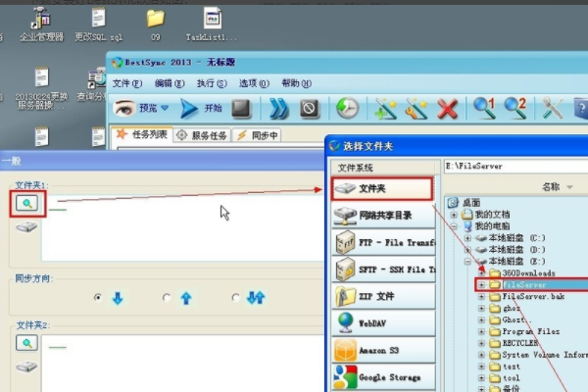588x392 pixels.
Task: Select WebDAV source type
Action: pyautogui.click(x=383, y=323)
